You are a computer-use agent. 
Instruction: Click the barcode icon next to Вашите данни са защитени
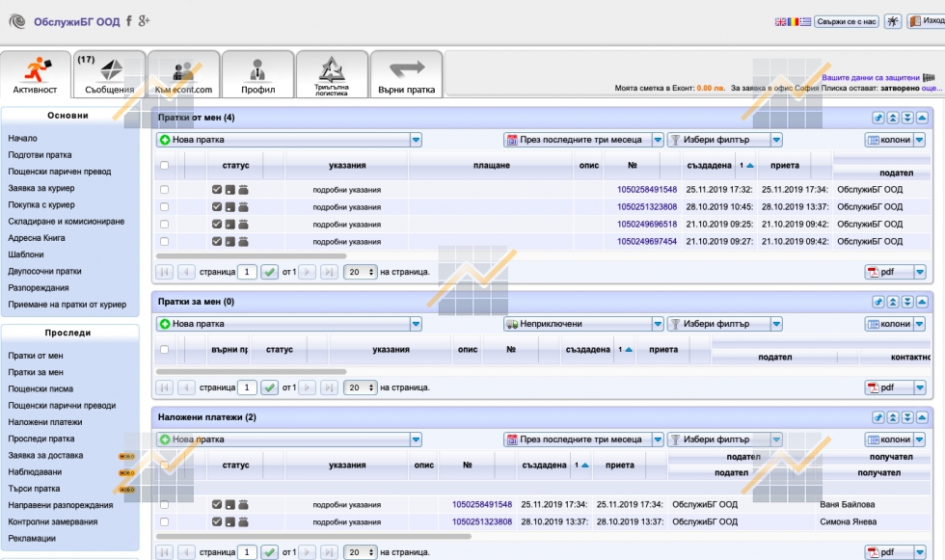[929, 78]
